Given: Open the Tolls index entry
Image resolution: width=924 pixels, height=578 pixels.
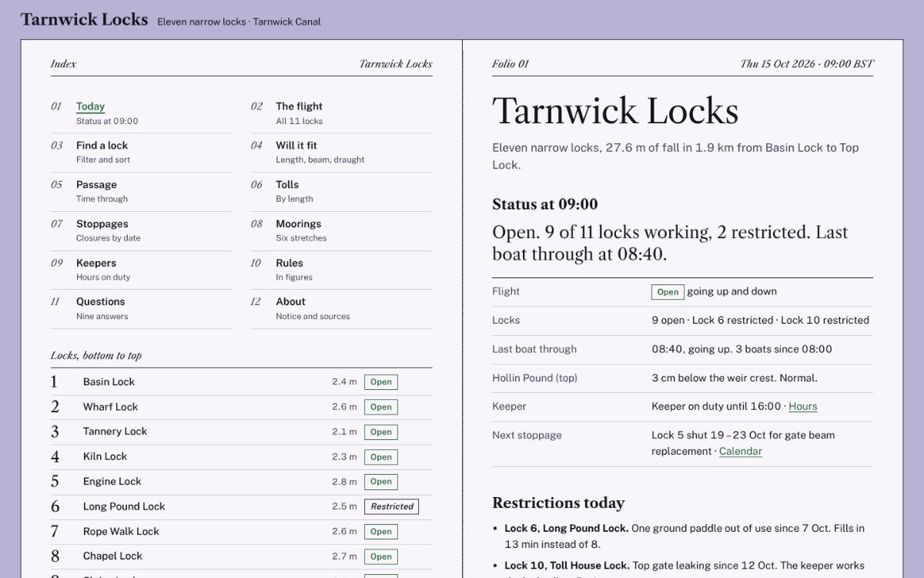Looking at the screenshot, I should [x=341, y=191].
